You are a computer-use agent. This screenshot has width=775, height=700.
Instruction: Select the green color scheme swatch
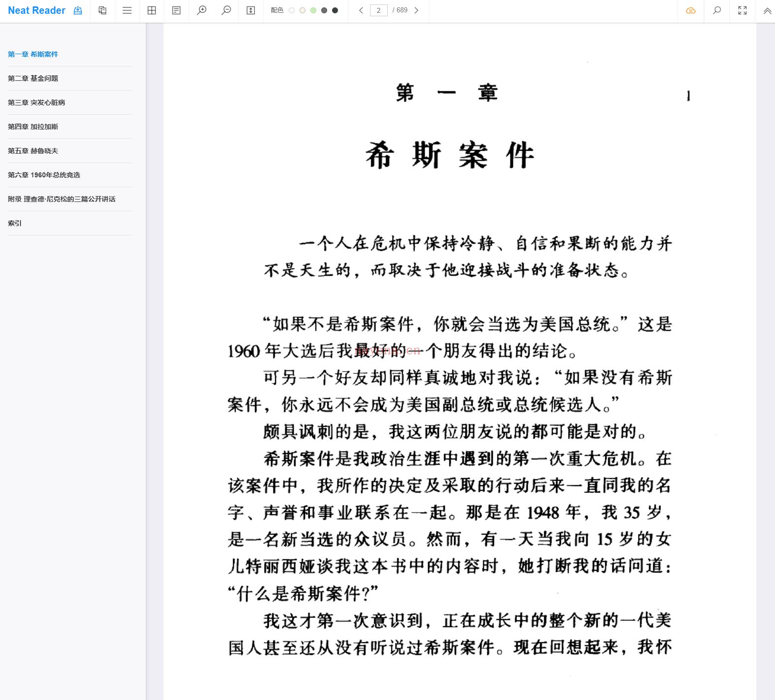[313, 10]
